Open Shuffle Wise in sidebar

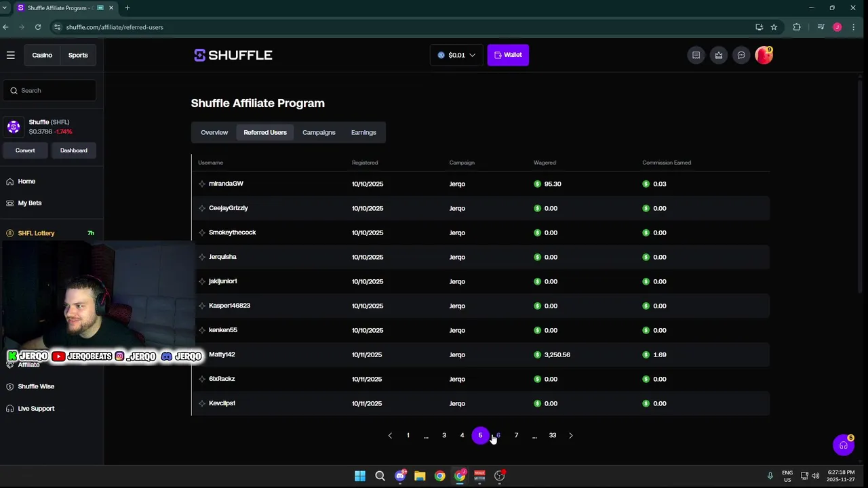36,386
